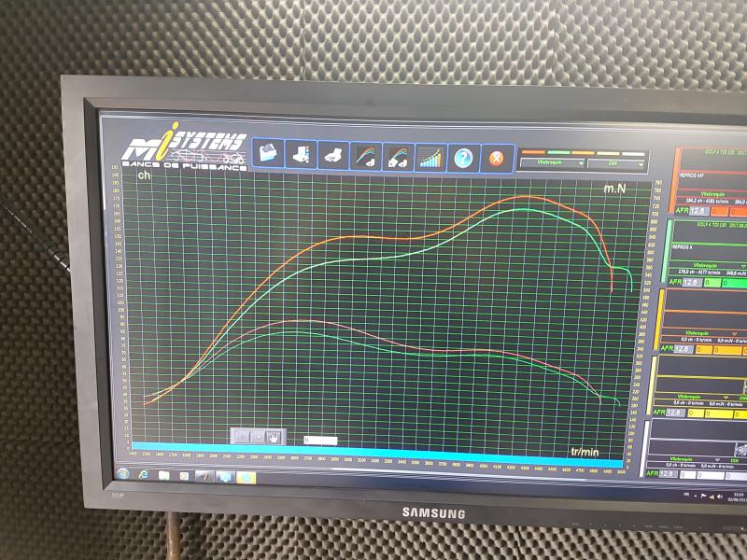Click the fifth taskbar application icon
Screen dimensions: 747x560
[204, 476]
